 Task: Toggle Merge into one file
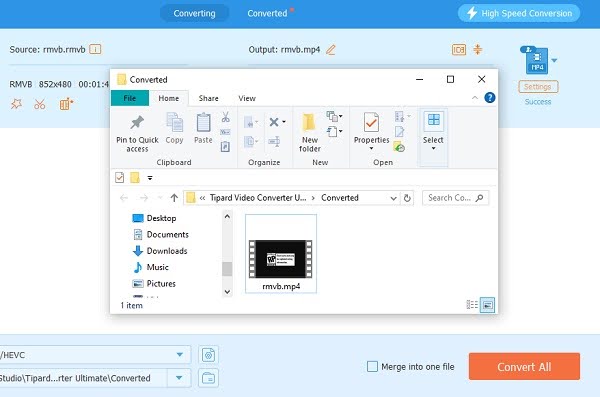point(372,367)
